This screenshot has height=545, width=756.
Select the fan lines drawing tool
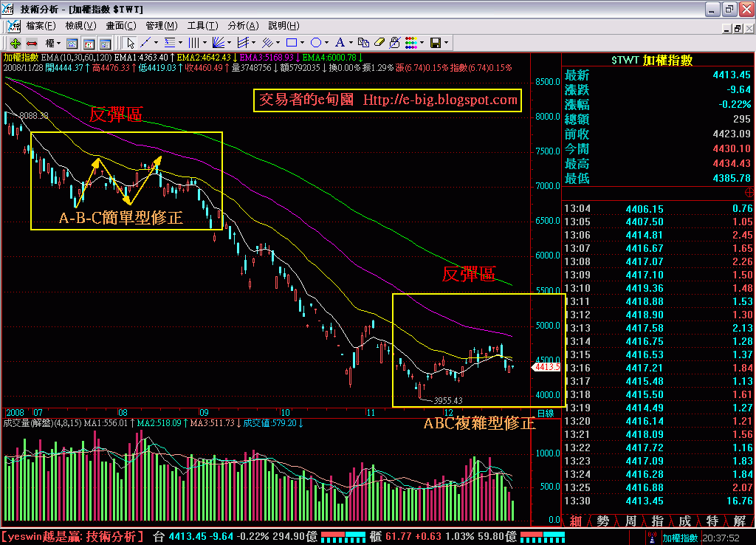(219, 43)
